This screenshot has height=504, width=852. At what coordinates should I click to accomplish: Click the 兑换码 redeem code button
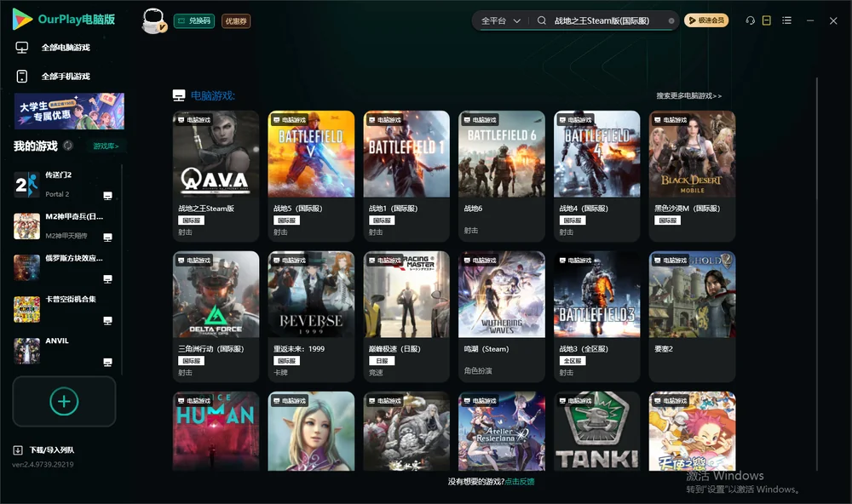click(x=194, y=21)
